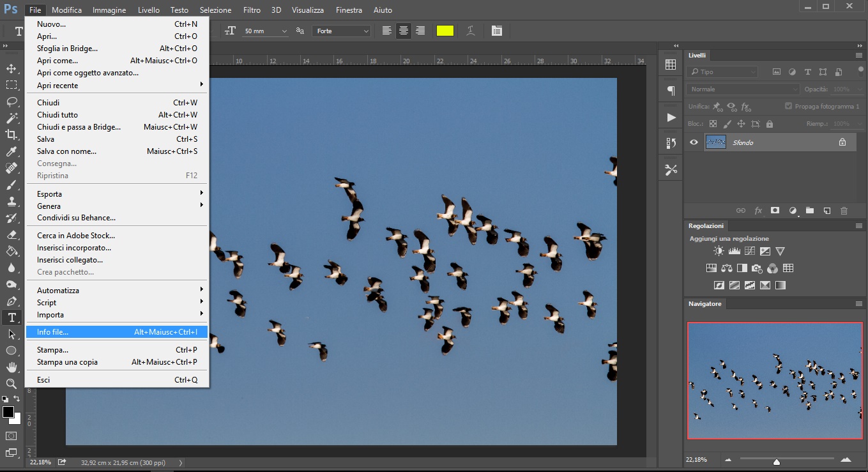Select the Pen tool
Viewport: 868px width, 472px height.
[x=11, y=301]
